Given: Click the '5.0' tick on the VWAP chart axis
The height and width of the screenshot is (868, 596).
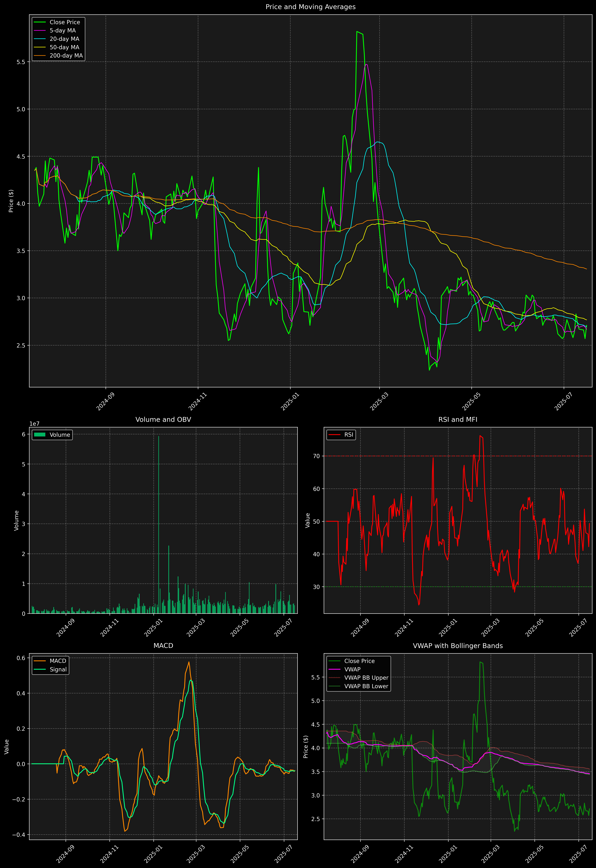Looking at the screenshot, I should [316, 701].
